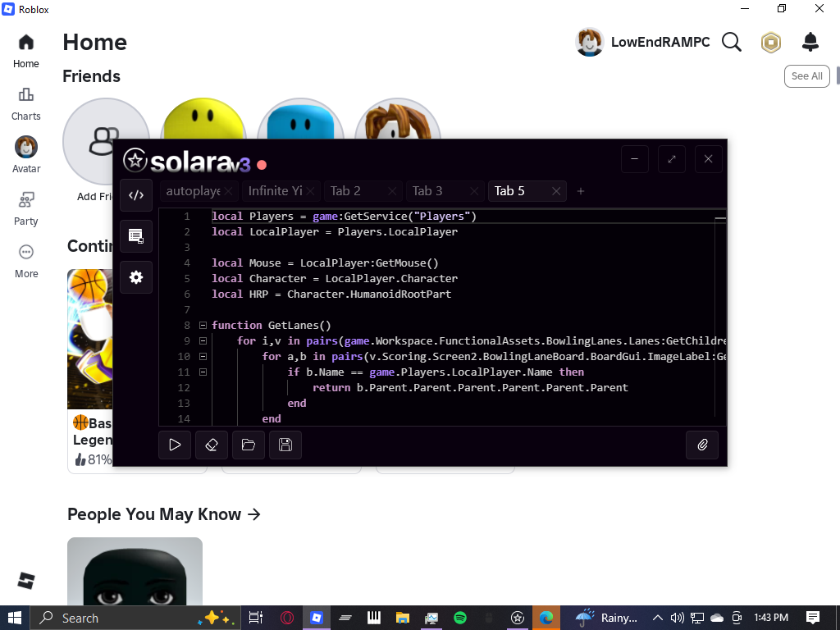Save the script with floppy disk icon
This screenshot has width=840, height=630.
285,445
